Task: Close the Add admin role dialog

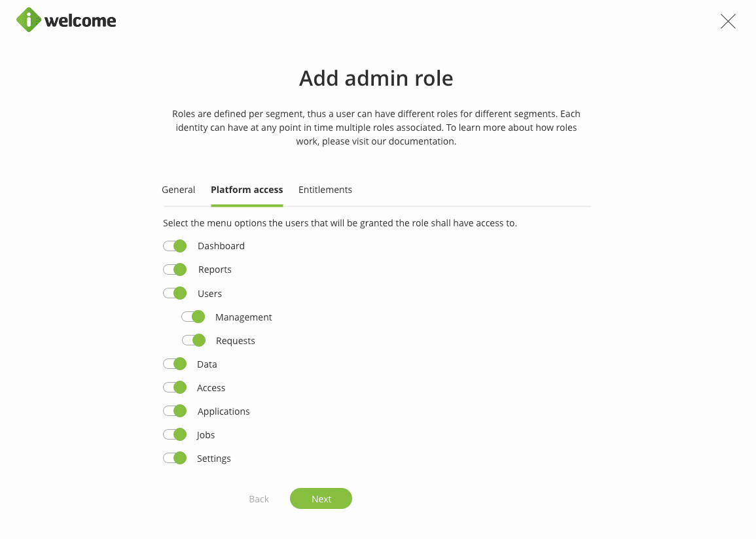Action: tap(728, 22)
